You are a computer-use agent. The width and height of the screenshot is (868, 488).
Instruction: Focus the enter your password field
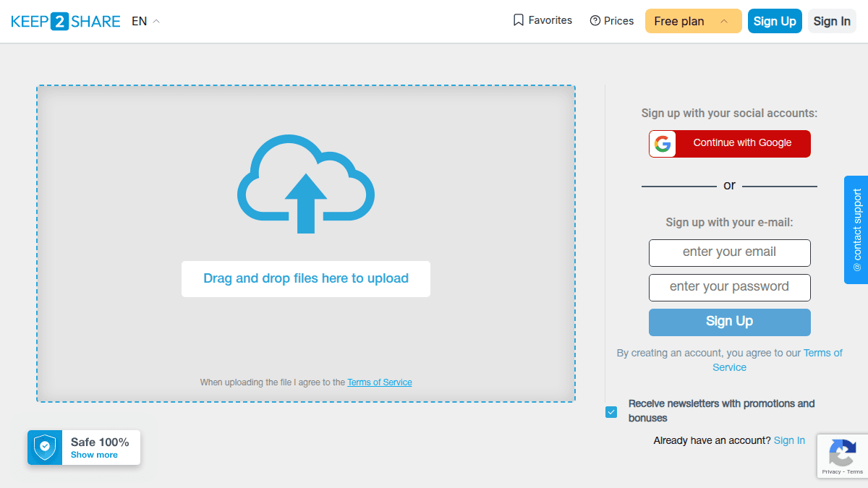coord(729,287)
